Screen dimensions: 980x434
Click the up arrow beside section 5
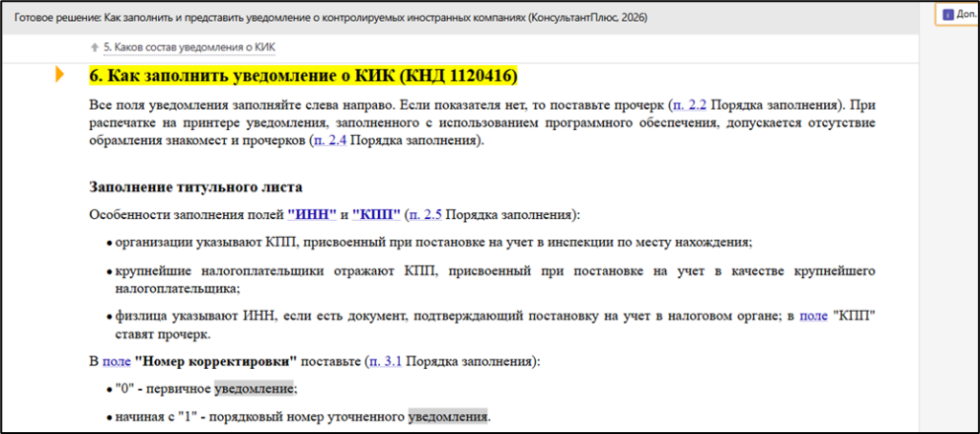pos(93,47)
